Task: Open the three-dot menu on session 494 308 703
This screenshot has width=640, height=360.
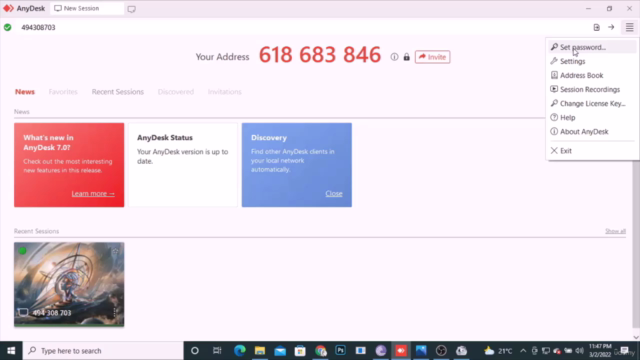Action: click(114, 313)
